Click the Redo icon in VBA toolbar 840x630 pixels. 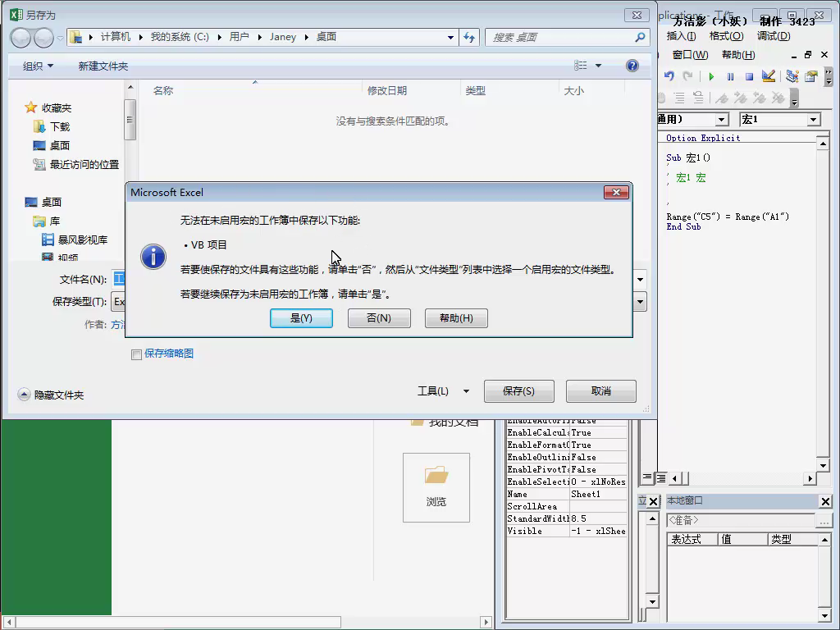pyautogui.click(x=688, y=76)
